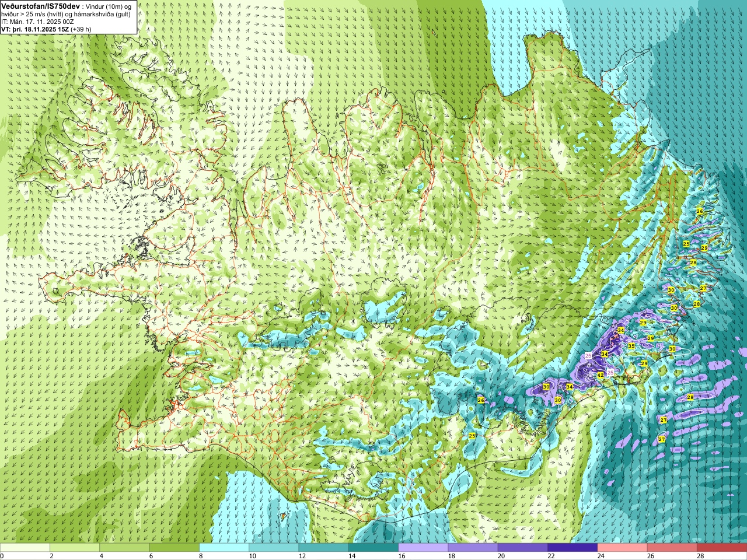This screenshot has width=747, height=560.
Task: Click the 16–18 m/s lavender legend swatch
Action: 423,548
